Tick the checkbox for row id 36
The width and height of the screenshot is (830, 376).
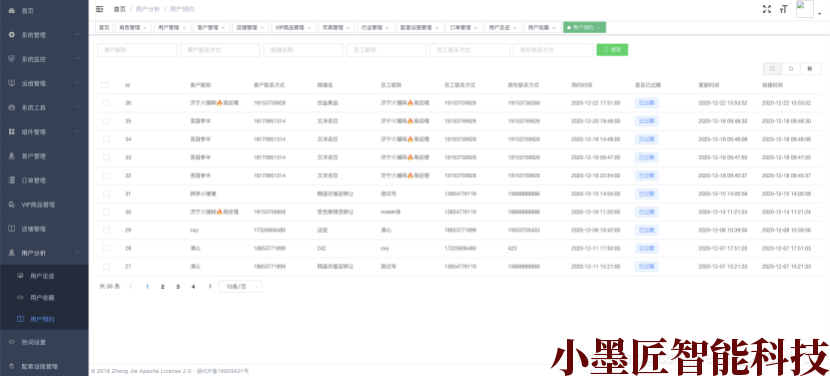tap(106, 103)
